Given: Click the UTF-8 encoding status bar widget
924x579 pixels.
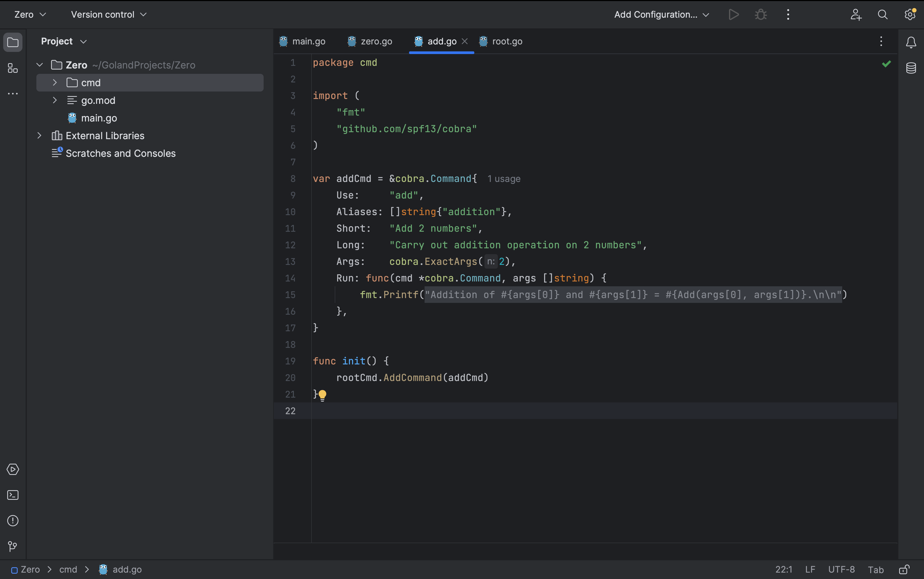Looking at the screenshot, I should 841,569.
